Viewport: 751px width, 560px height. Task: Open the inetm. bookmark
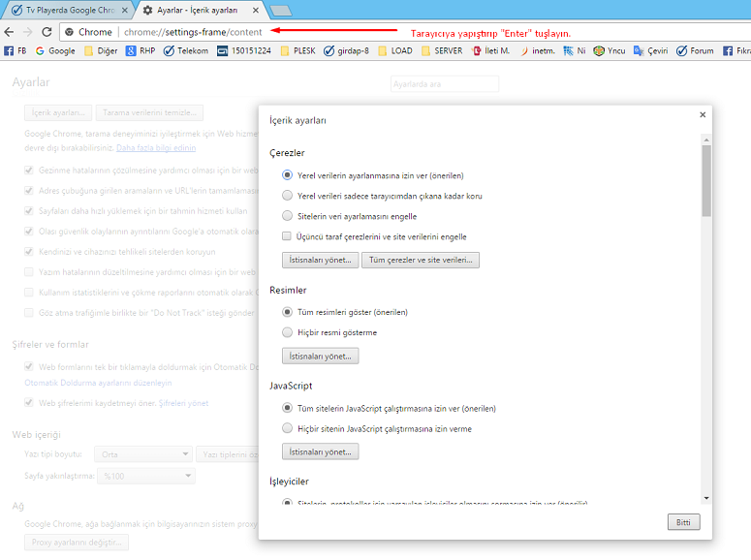(x=538, y=50)
